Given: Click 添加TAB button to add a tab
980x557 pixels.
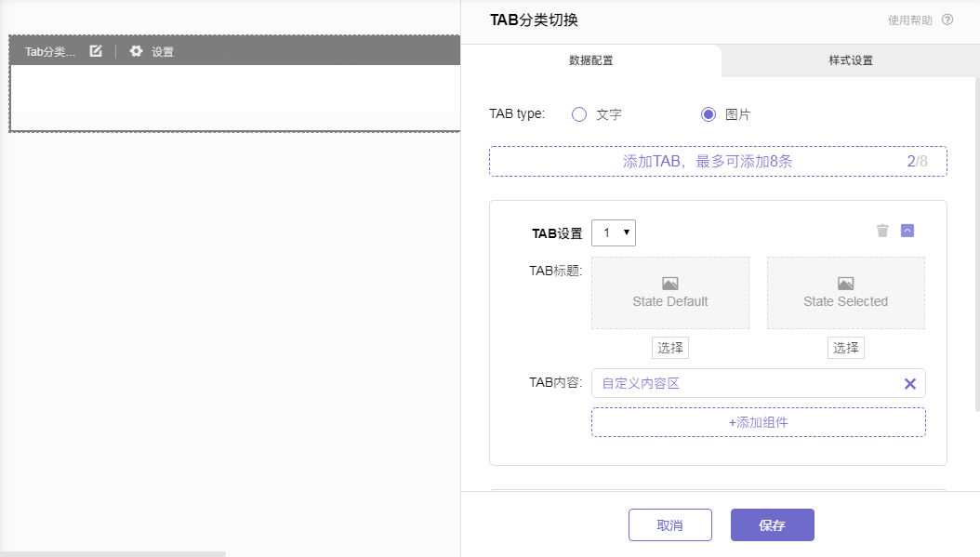Looking at the screenshot, I should pyautogui.click(x=717, y=161).
